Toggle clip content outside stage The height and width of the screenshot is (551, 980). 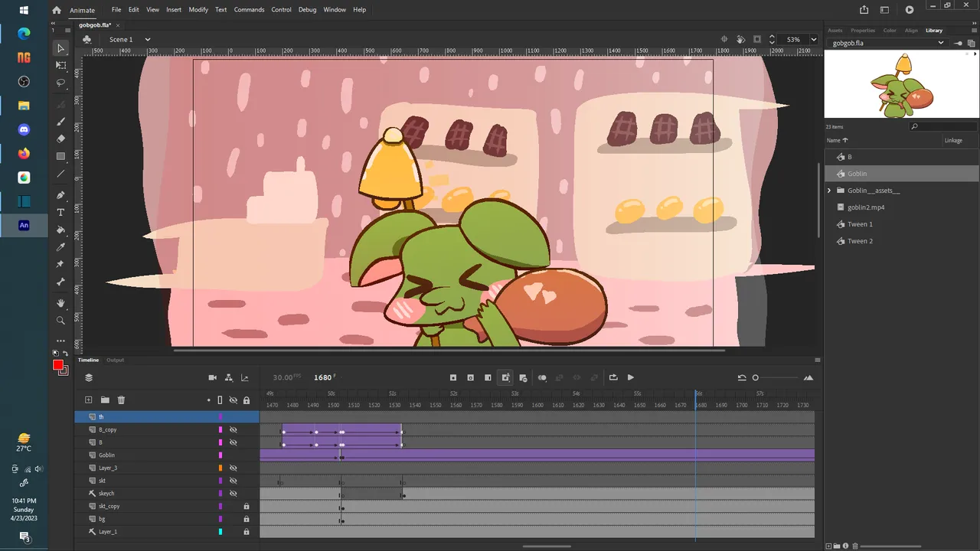point(757,39)
